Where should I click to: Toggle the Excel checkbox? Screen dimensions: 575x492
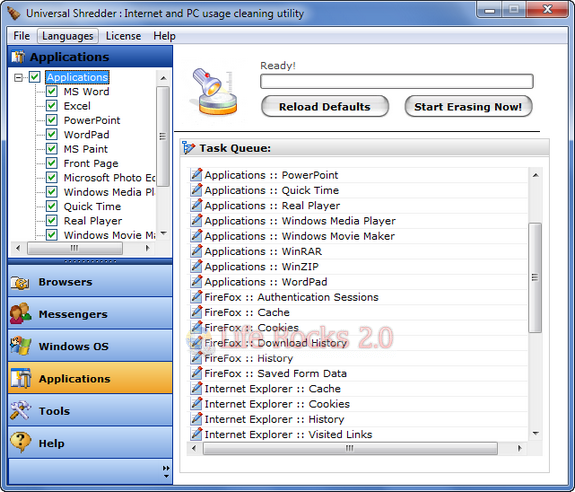(52, 106)
